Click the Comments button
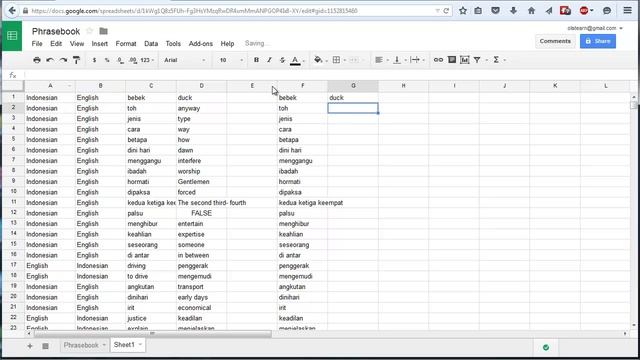This screenshot has height=360, width=640. 555,41
